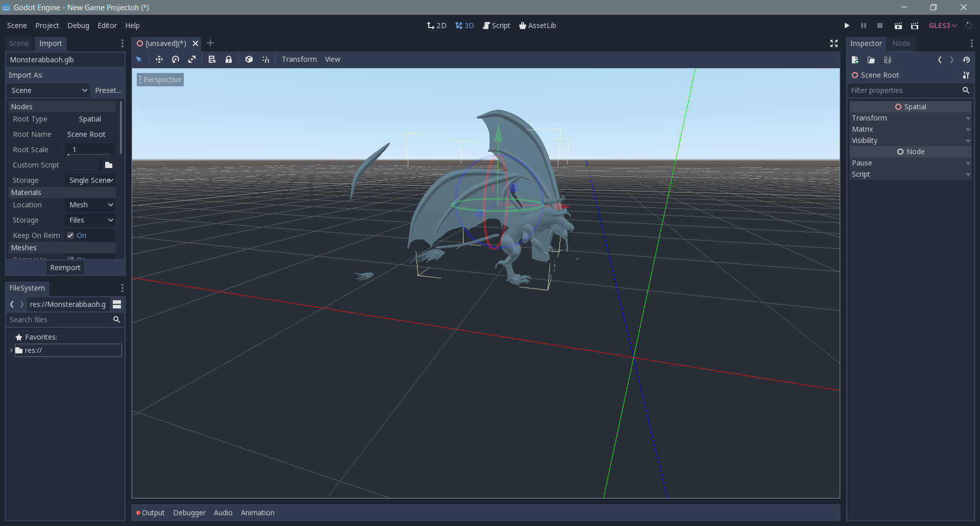Image resolution: width=980 pixels, height=526 pixels.
Task: Open the list-select objects tool
Action: coord(212,59)
